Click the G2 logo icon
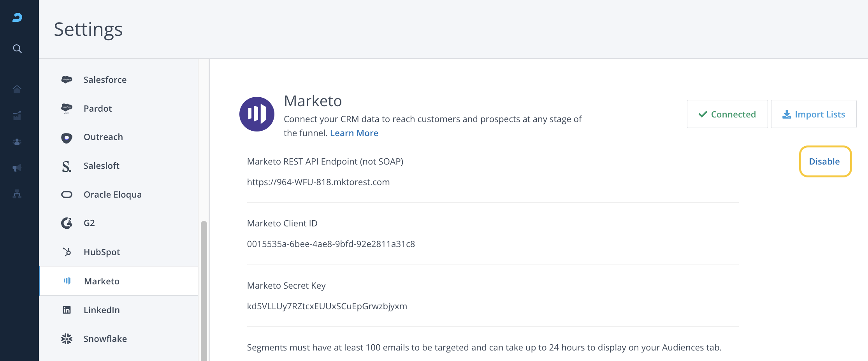Viewport: 868px width, 361px height. pyautogui.click(x=67, y=223)
